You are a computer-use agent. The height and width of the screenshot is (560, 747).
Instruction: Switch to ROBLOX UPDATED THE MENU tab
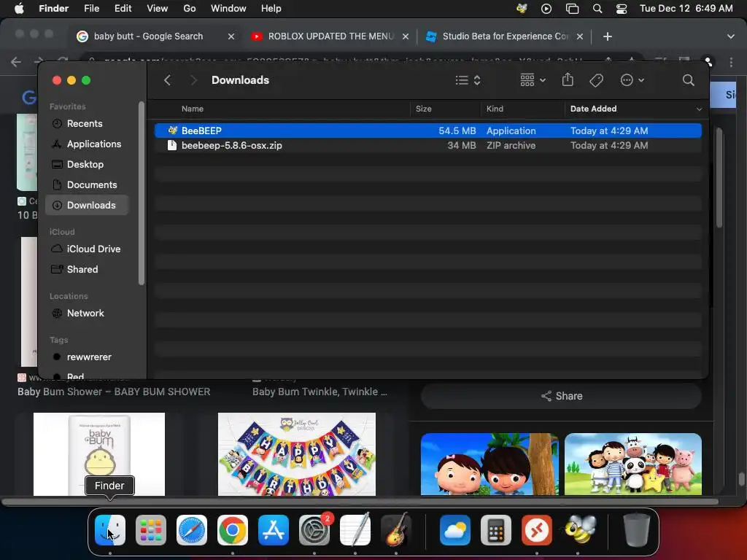point(330,36)
